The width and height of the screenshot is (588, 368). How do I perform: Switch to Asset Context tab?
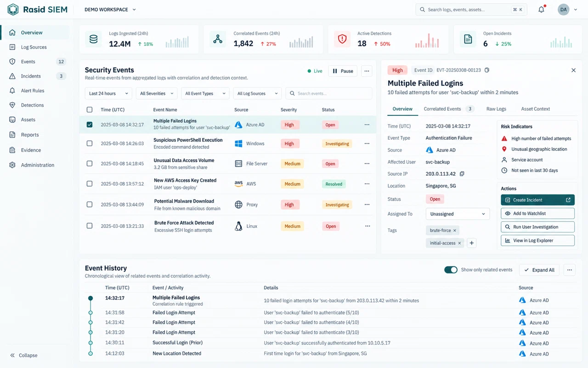pos(535,109)
